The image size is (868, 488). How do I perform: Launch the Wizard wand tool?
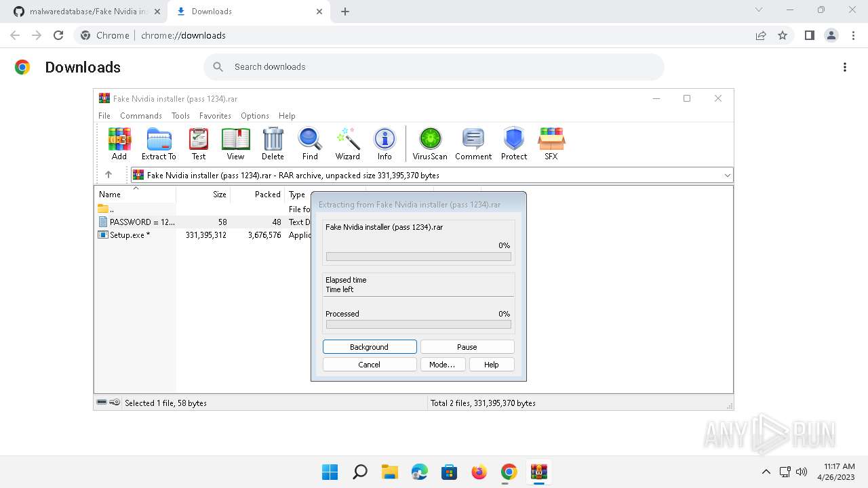[x=348, y=144]
